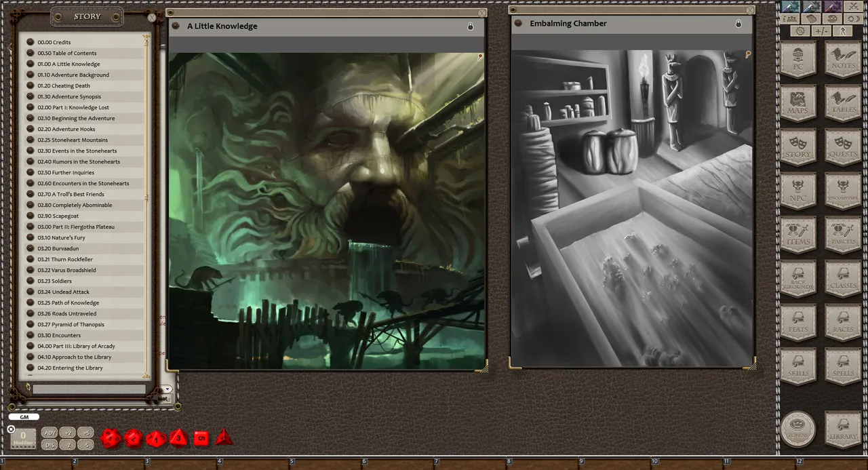
Task: Open the Parcels sidebar button
Action: coord(843,235)
